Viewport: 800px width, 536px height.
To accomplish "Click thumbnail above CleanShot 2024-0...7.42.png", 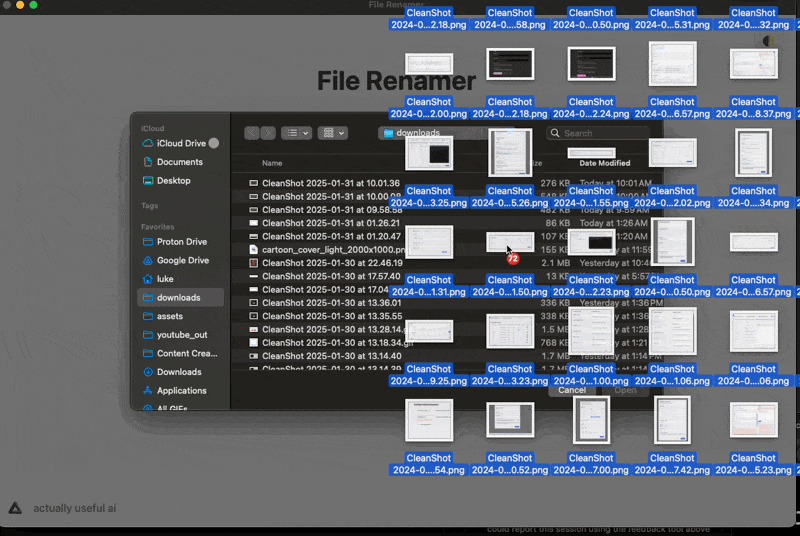I will 672,420.
